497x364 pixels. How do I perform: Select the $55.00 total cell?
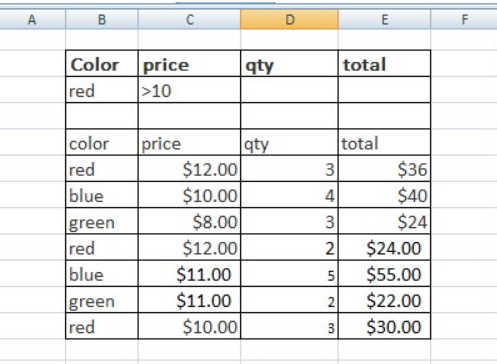[384, 274]
